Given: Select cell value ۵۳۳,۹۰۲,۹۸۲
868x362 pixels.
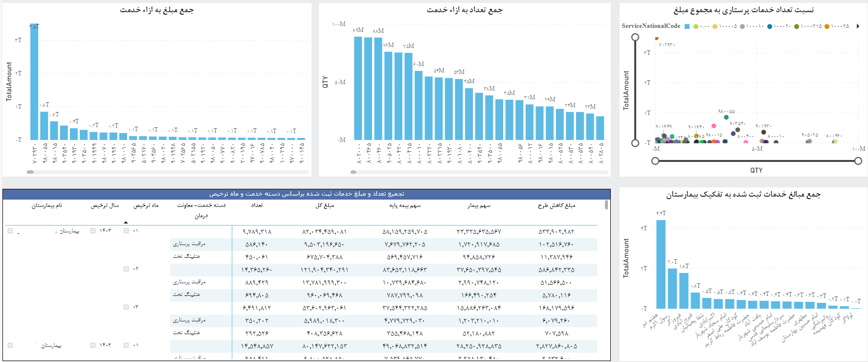Looking at the screenshot, I should pyautogui.click(x=556, y=231).
